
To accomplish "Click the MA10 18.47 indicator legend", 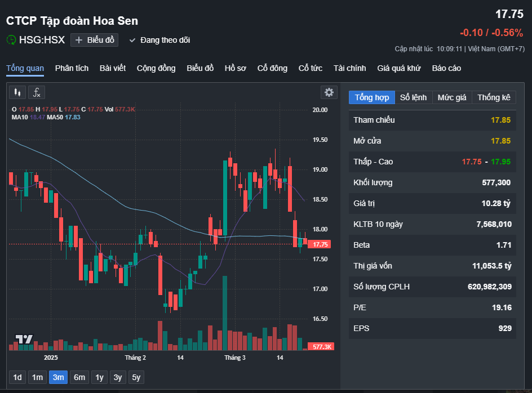I will (x=28, y=117).
